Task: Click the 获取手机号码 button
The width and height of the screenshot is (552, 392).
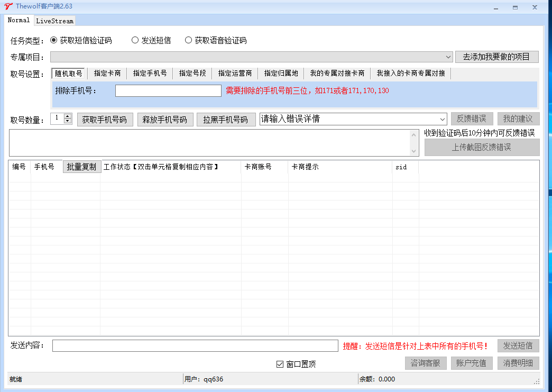Action: click(x=105, y=120)
